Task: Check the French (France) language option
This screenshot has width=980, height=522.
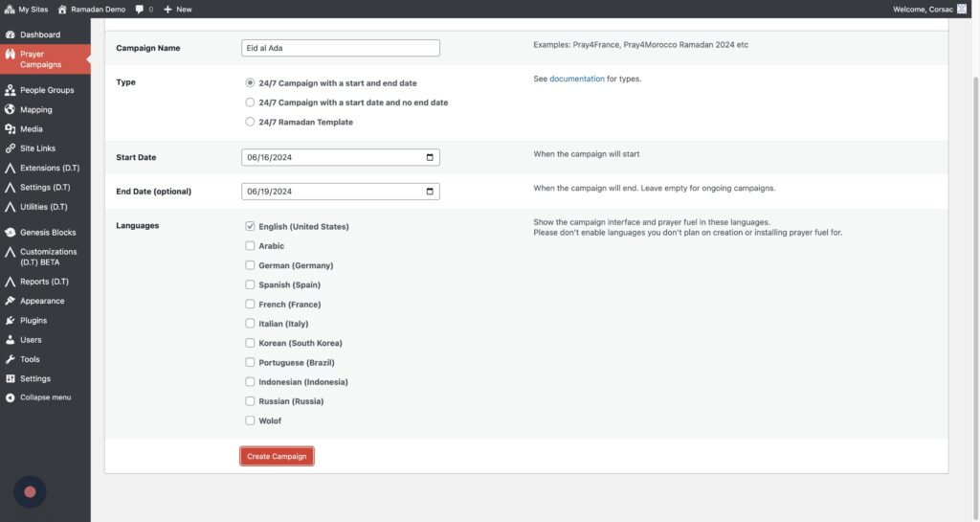Action: click(250, 305)
